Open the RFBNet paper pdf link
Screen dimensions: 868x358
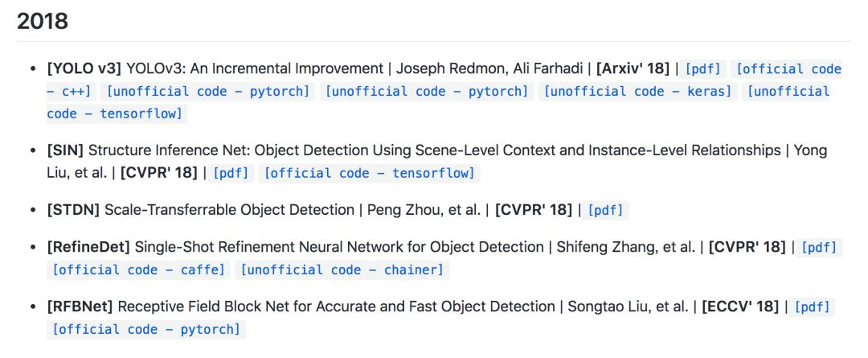[812, 307]
